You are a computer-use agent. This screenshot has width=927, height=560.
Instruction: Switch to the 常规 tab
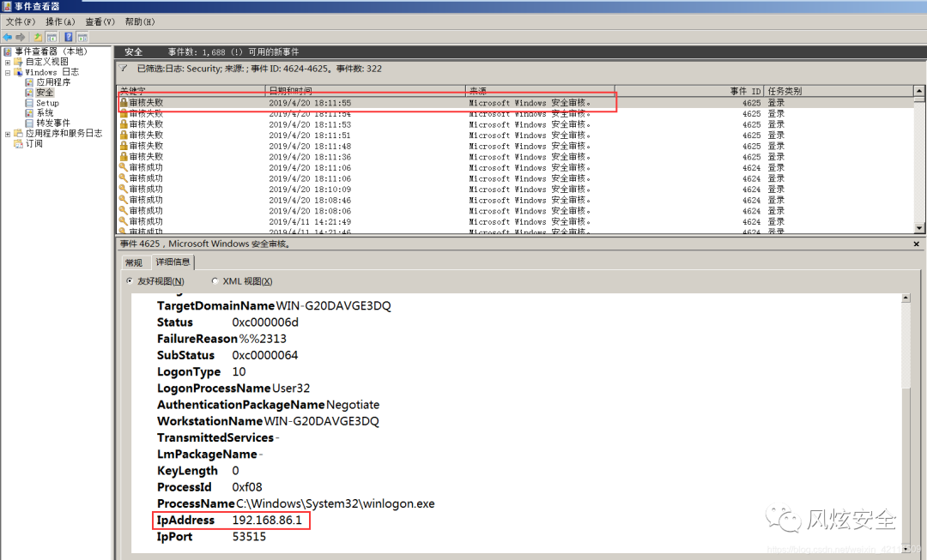134,262
